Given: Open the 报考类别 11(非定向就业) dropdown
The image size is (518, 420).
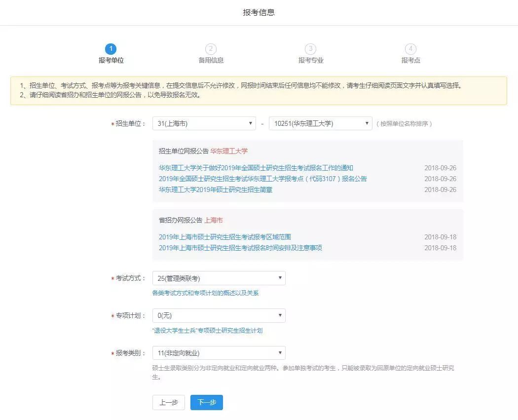Looking at the screenshot, I should click(219, 353).
